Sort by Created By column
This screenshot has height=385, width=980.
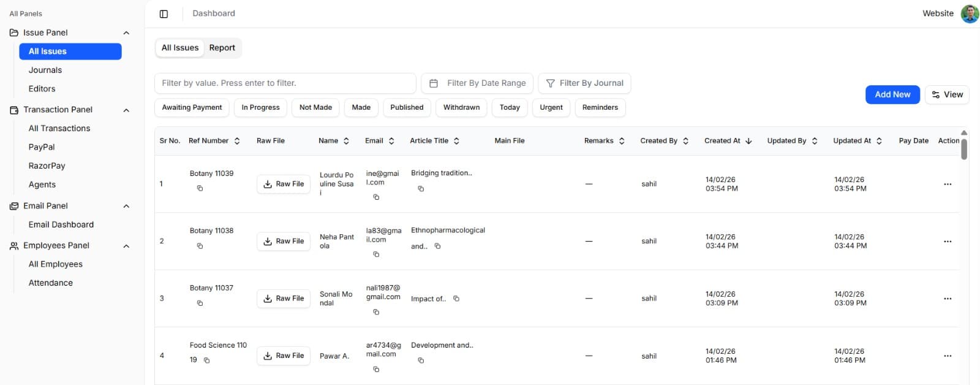[x=665, y=141]
